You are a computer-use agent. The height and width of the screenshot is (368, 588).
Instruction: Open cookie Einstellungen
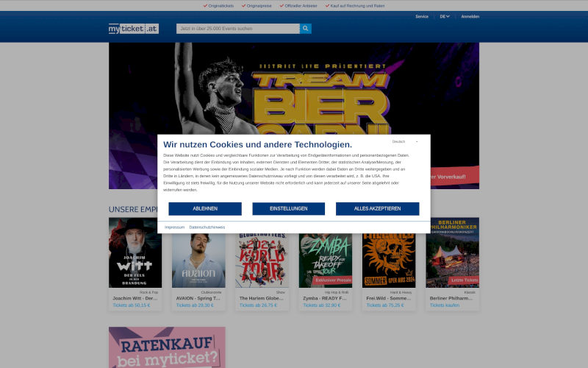tap(288, 209)
